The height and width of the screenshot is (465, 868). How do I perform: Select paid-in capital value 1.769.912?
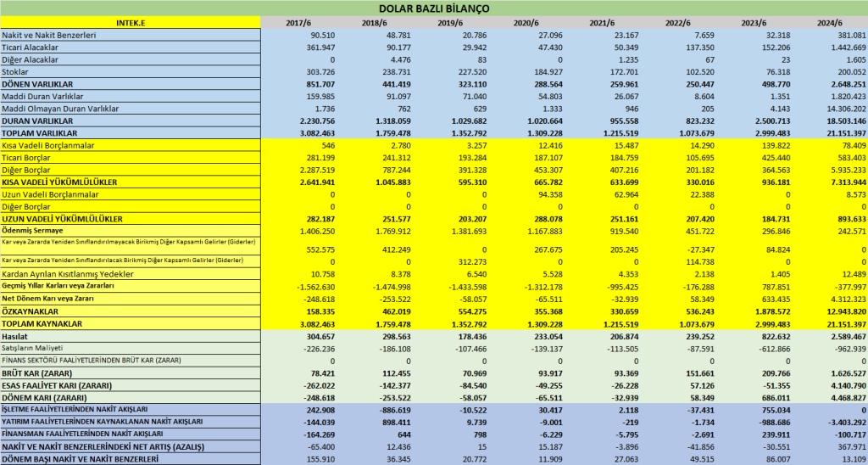click(392, 231)
